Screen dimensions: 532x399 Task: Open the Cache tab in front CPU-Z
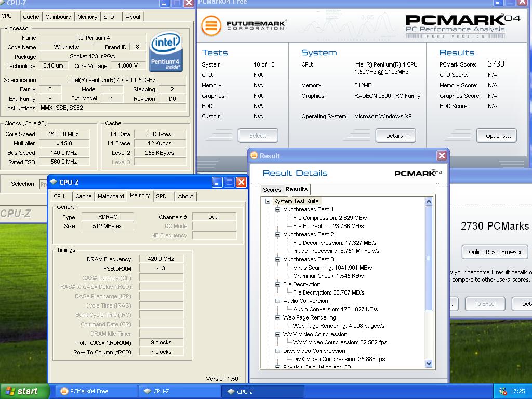pos(84,196)
